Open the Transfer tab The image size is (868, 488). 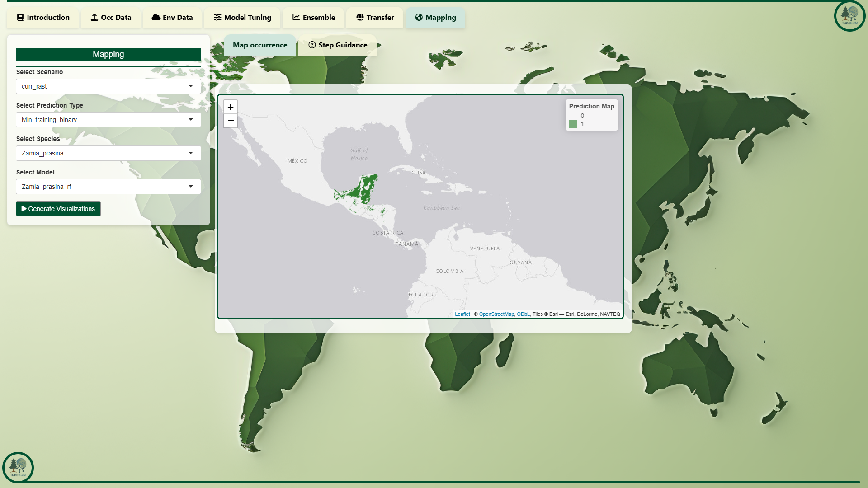click(375, 18)
